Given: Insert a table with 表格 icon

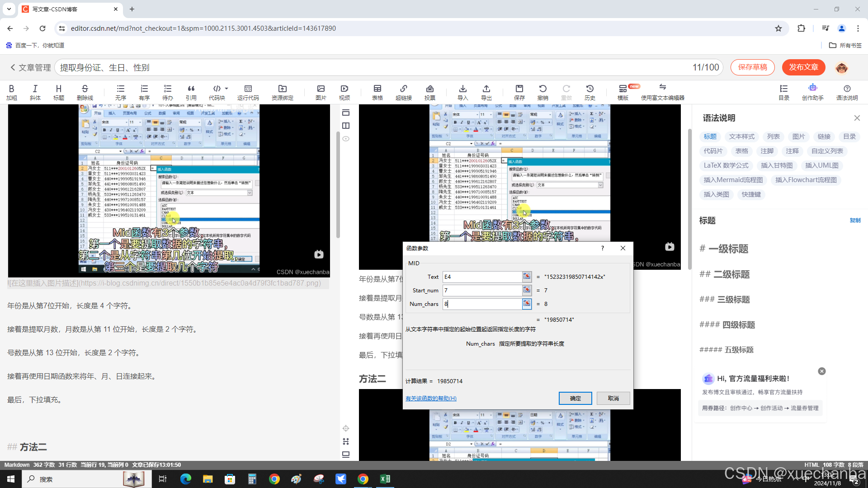Looking at the screenshot, I should [x=377, y=92].
